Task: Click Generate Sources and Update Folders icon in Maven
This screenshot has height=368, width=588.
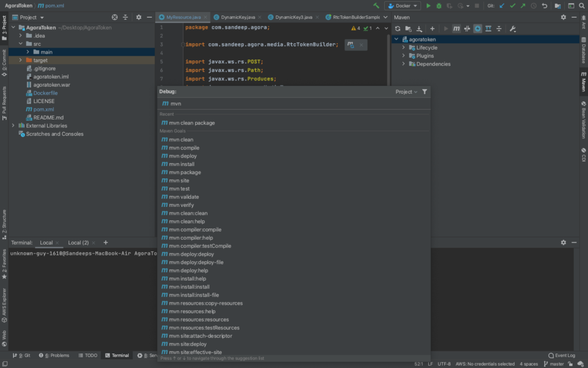Action: 408,29
